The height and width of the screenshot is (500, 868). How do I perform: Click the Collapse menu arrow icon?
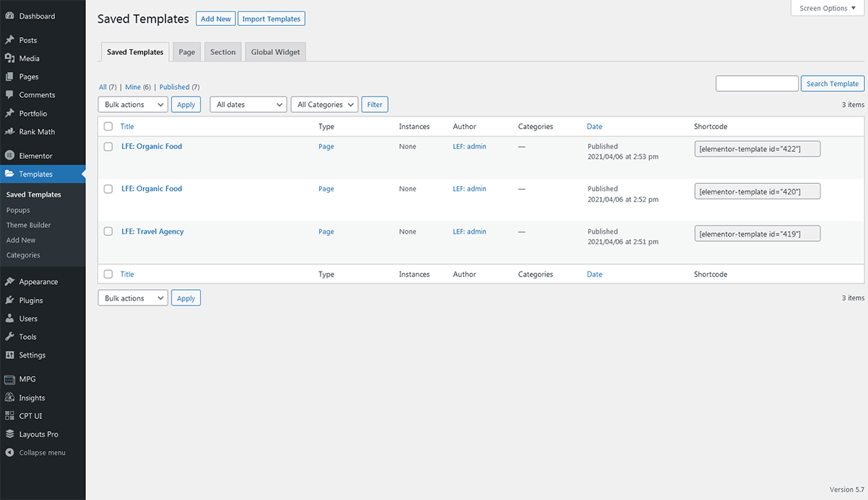point(10,453)
